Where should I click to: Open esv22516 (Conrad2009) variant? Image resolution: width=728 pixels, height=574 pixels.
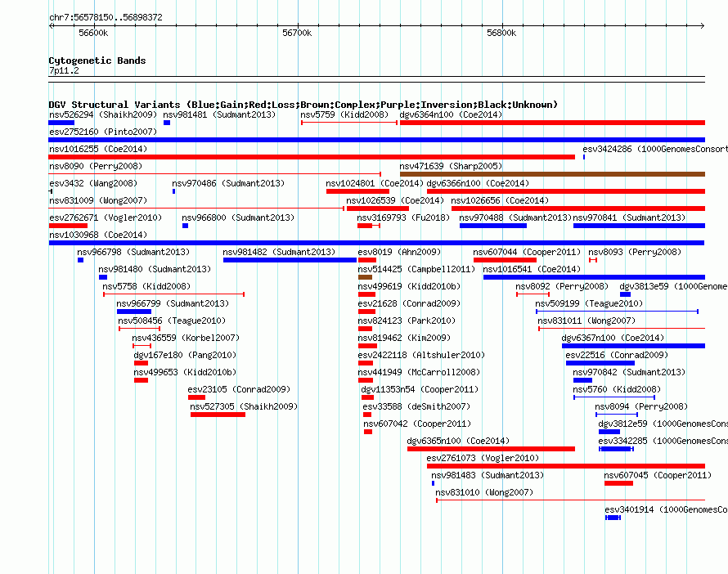click(x=617, y=355)
